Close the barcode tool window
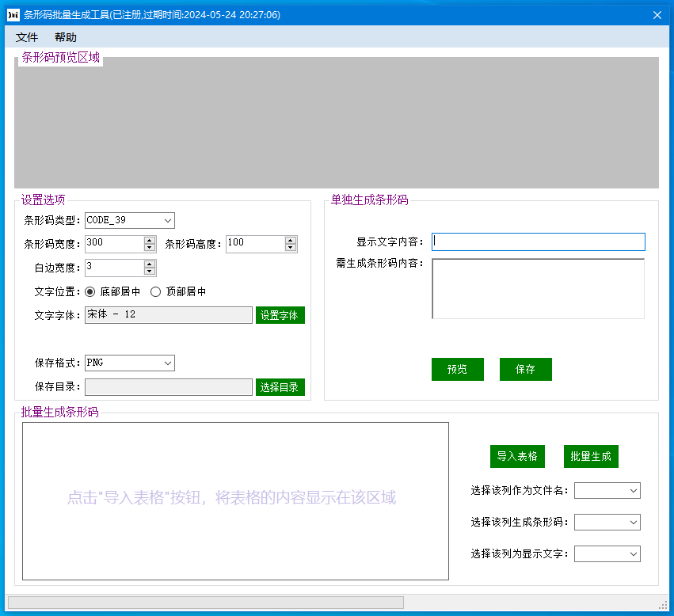This screenshot has width=674, height=616. coord(657,15)
